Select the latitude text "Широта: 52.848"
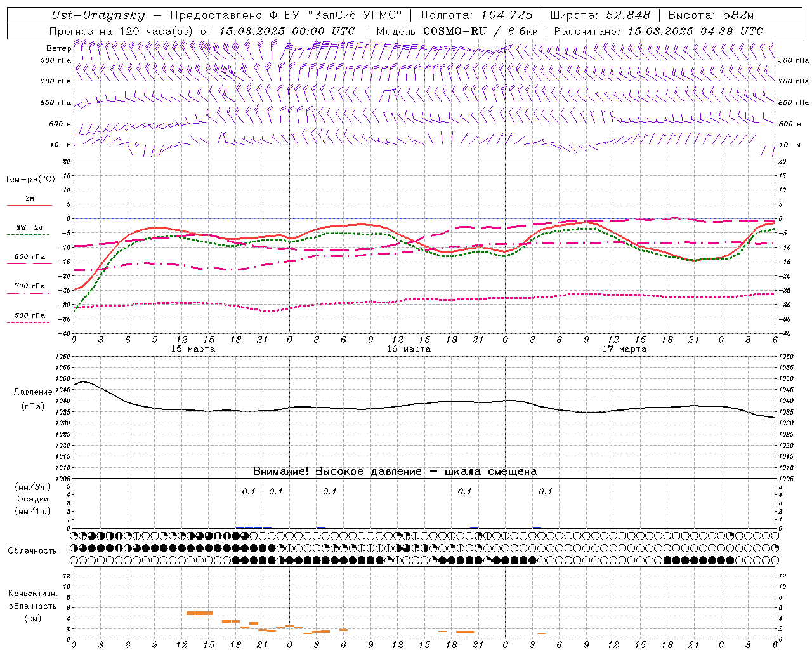This screenshot has height=650, width=812. point(600,15)
